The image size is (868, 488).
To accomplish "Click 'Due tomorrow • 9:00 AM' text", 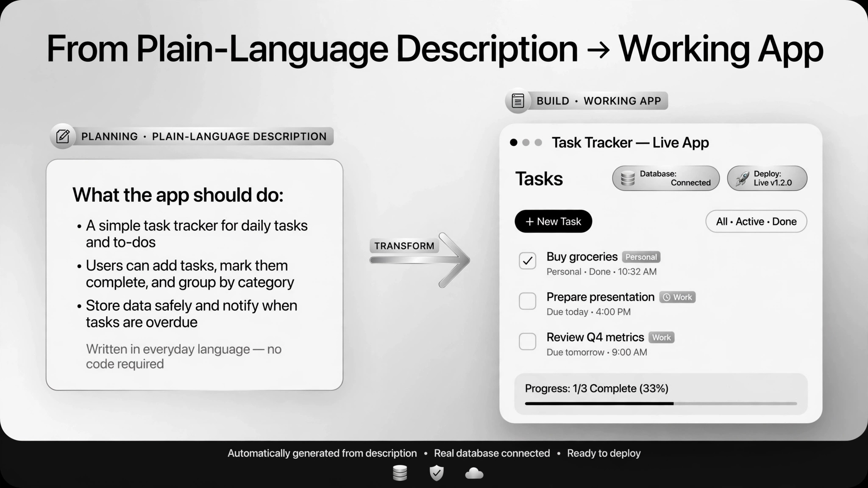I will (596, 352).
